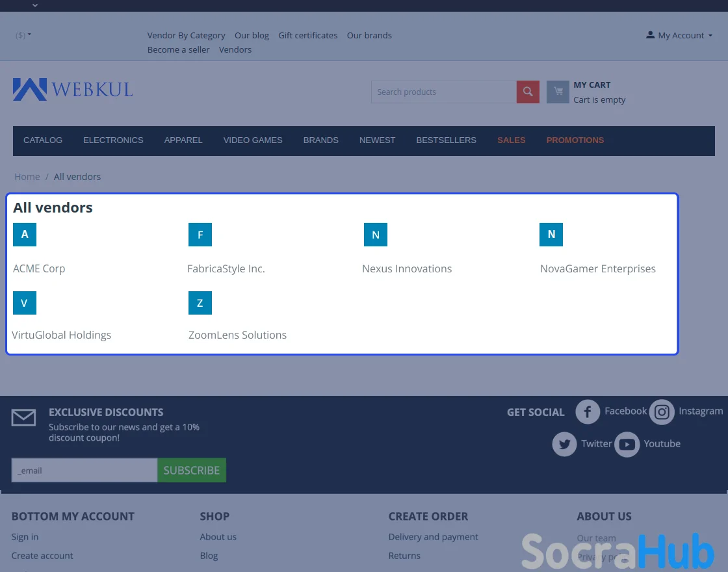Open the Instagram social icon
This screenshot has height=572, width=728.
coord(662,412)
